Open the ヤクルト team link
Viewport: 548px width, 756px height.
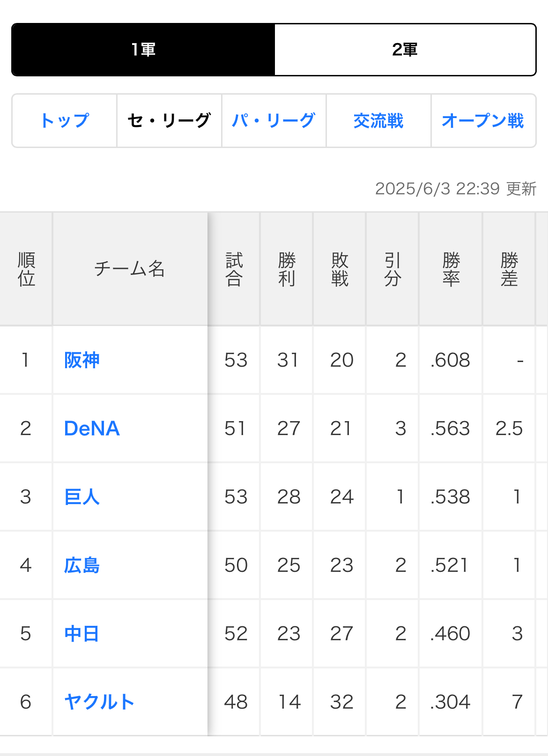99,702
